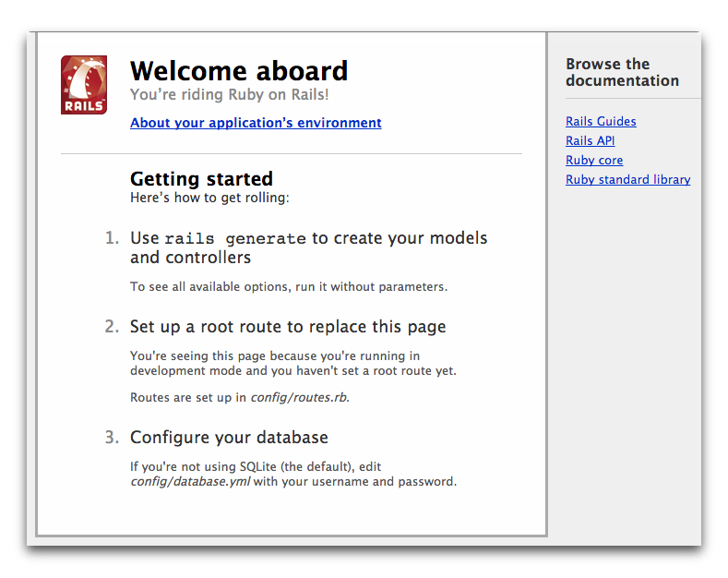
Task: Click the step number 1 list marker
Action: point(112,238)
